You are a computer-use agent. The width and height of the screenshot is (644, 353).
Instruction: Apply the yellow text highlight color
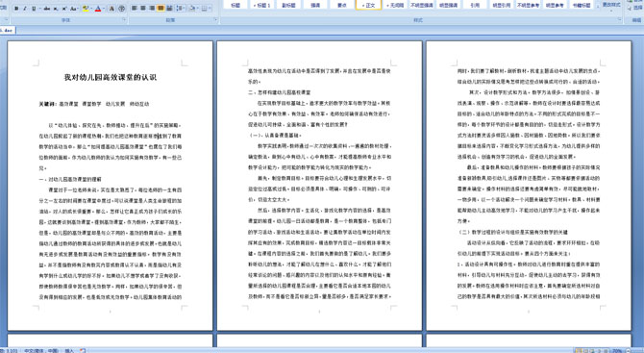click(86, 9)
